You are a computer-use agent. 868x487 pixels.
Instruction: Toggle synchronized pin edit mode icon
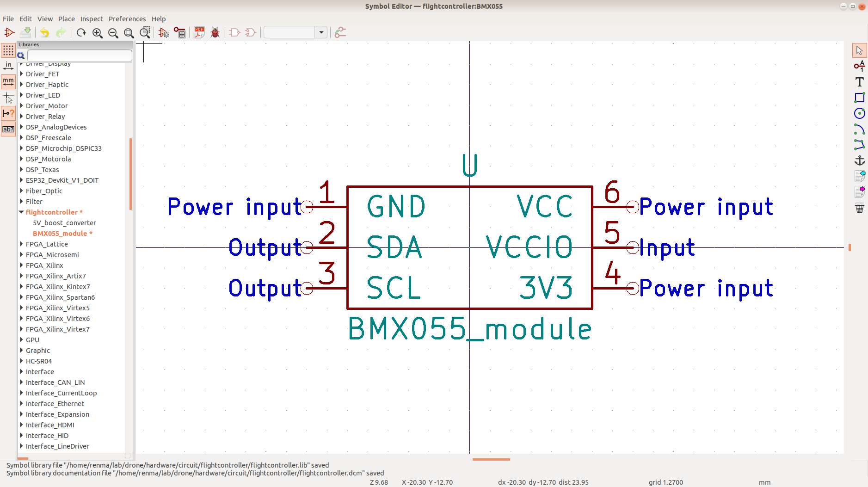340,32
